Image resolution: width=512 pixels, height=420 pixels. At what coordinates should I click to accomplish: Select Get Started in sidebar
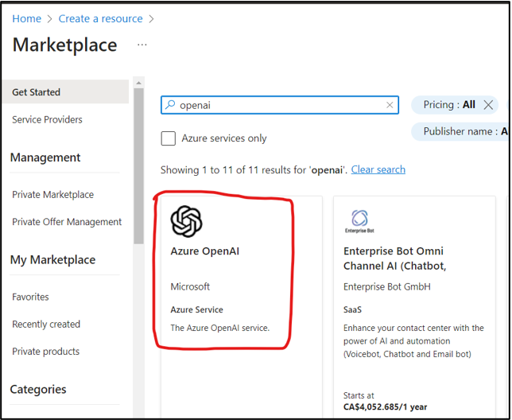pyautogui.click(x=65, y=91)
